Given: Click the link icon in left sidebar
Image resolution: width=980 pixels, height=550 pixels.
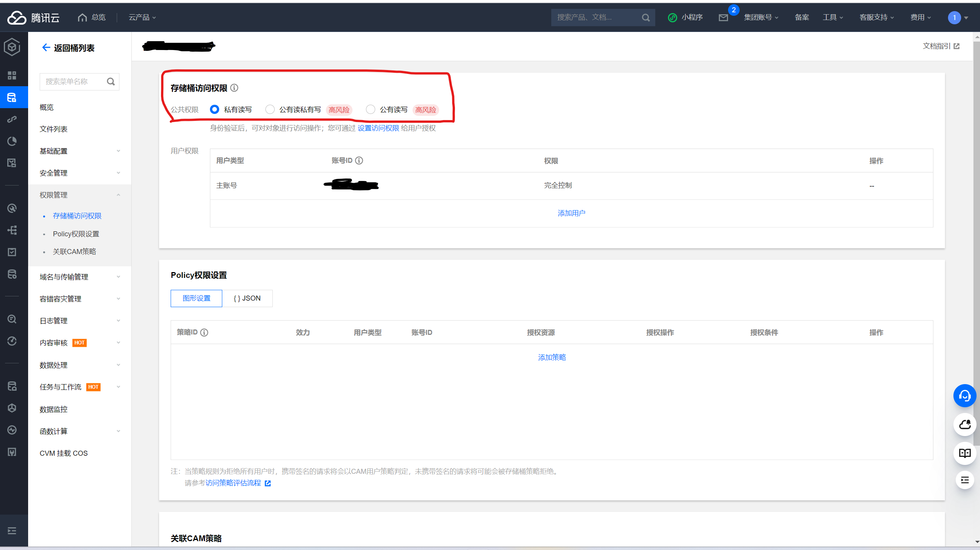Looking at the screenshot, I should (x=12, y=119).
